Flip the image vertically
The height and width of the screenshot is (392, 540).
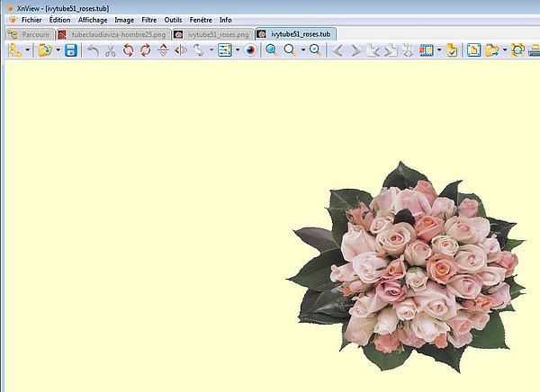162,50
